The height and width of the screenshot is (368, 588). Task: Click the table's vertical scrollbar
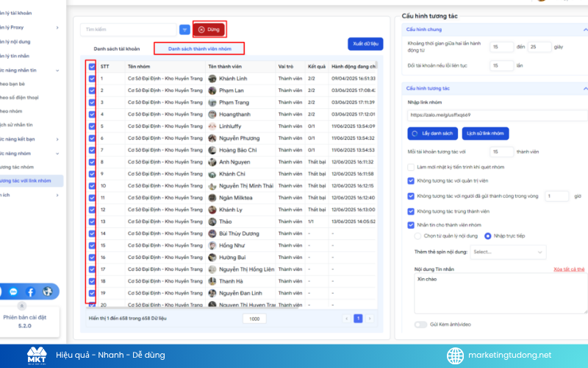pos(376,66)
